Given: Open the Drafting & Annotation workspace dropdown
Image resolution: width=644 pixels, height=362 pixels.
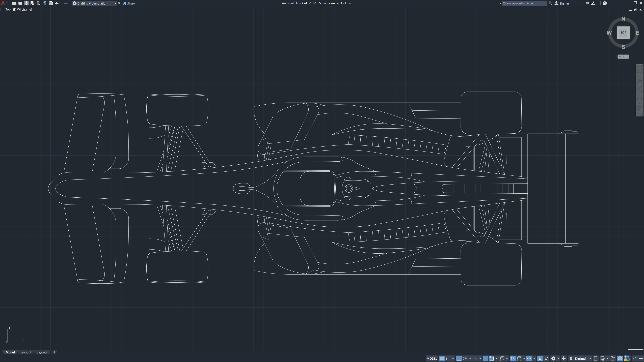Looking at the screenshot, I should 95,4.
